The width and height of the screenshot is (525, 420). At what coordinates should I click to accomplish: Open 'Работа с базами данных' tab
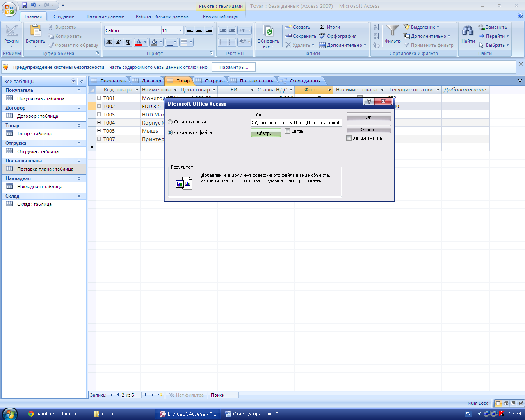[x=162, y=16]
